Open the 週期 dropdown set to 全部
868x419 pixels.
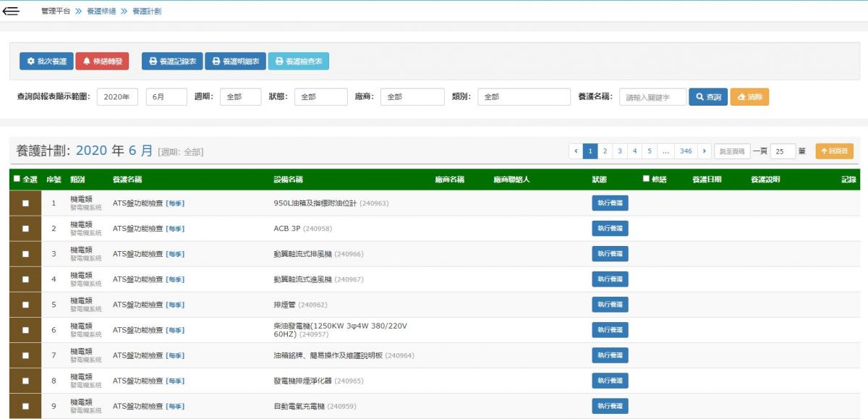pos(240,97)
